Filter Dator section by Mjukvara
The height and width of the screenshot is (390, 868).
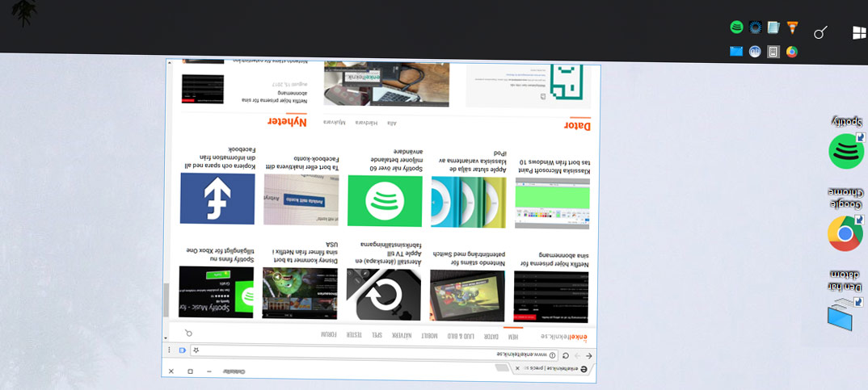pyautogui.click(x=335, y=122)
